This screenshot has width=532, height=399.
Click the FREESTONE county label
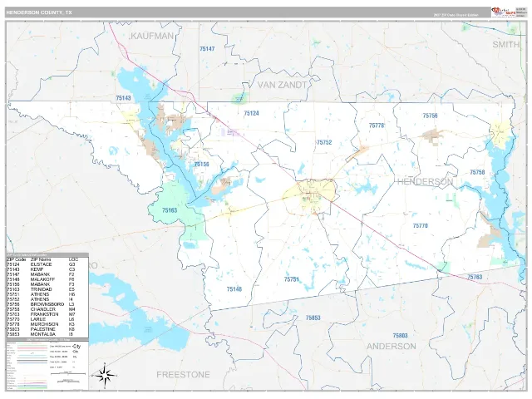click(x=183, y=375)
